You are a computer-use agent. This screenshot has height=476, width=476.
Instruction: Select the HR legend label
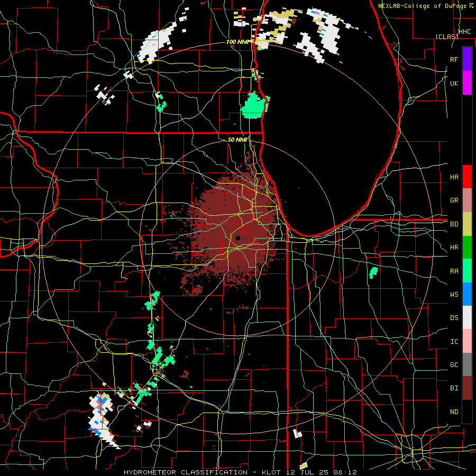(454, 248)
